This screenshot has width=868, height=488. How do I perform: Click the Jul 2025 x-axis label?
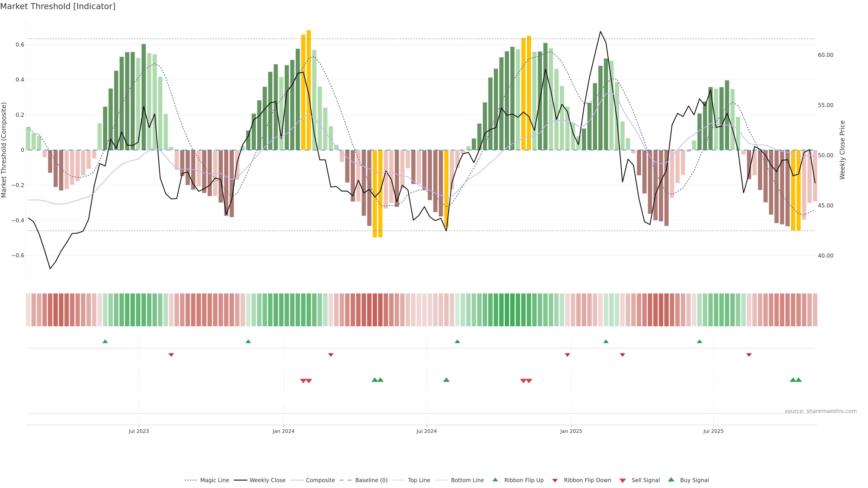(713, 431)
